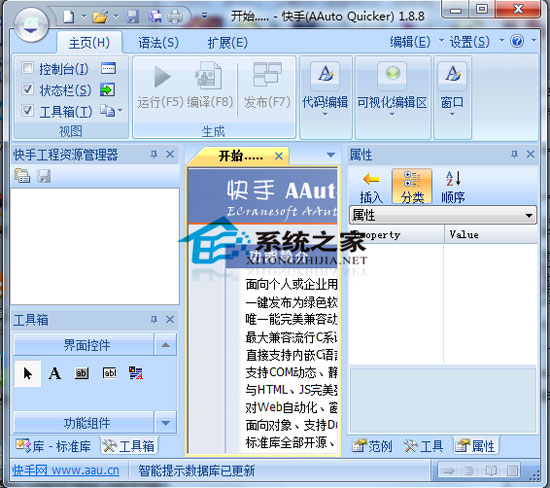Pin the 属性 panel
The height and width of the screenshot is (488, 550).
(514, 154)
